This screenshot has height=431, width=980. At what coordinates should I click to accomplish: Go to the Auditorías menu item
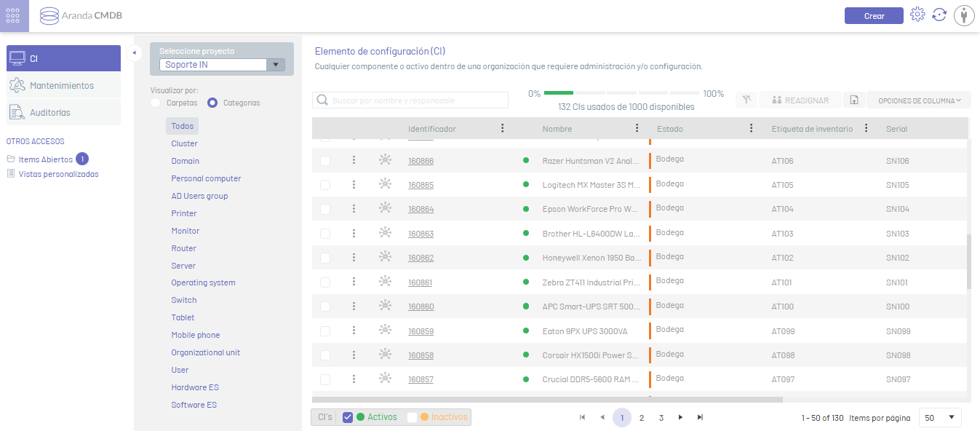point(49,112)
